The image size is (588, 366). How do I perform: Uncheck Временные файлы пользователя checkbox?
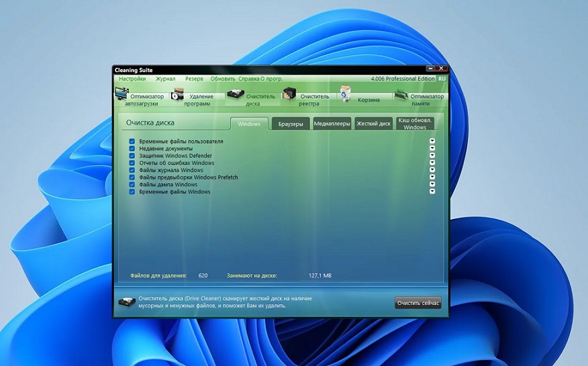click(132, 142)
